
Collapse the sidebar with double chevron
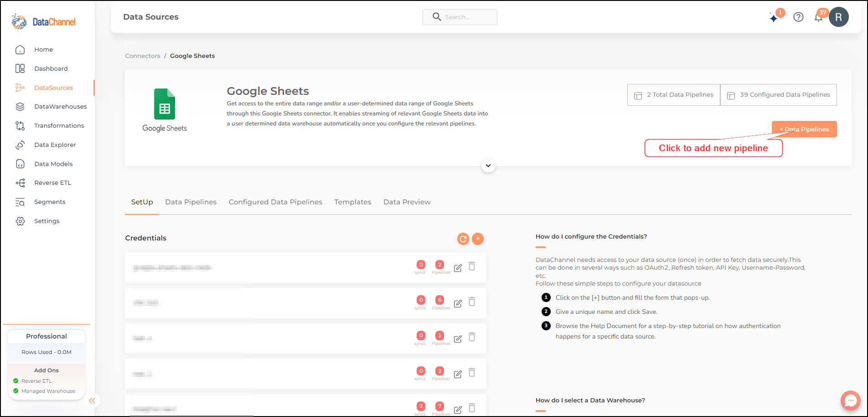pos(92,401)
